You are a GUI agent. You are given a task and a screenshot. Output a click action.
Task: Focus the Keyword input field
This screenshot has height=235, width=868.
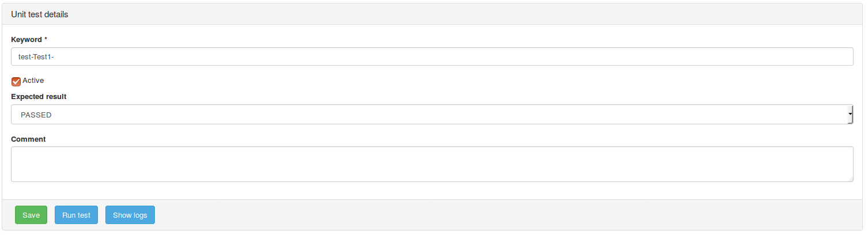pyautogui.click(x=431, y=56)
